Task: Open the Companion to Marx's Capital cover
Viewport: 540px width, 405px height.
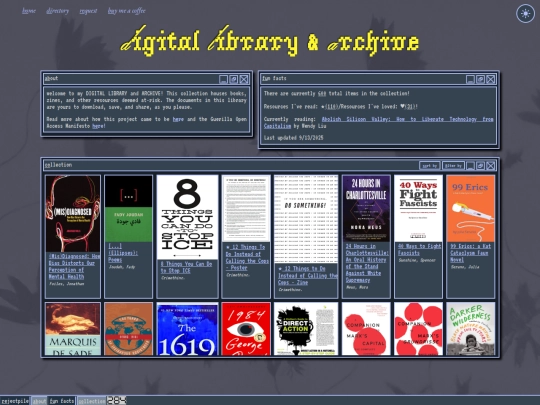Action: (366, 329)
